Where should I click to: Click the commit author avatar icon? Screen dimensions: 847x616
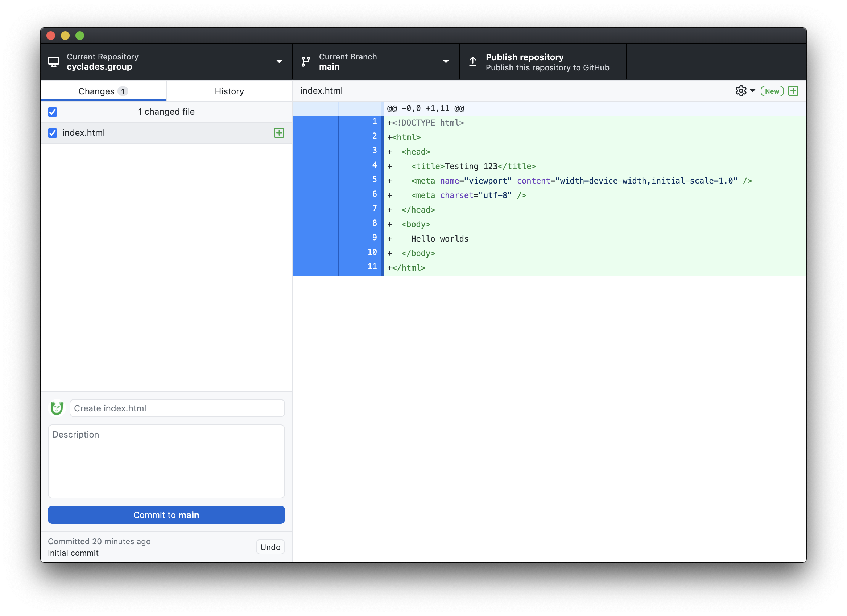[x=57, y=408]
